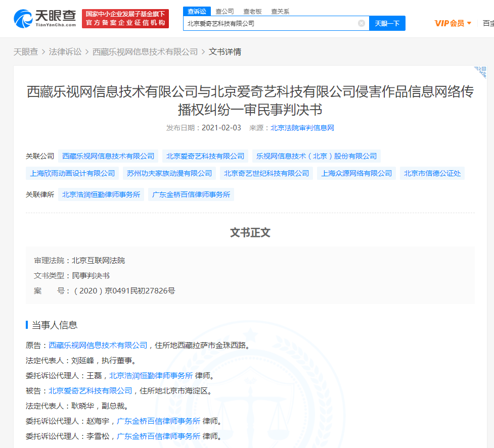Open 西藏乐视网信息技术有限公司 breadcrumb link
The image size is (494, 448).
point(145,52)
